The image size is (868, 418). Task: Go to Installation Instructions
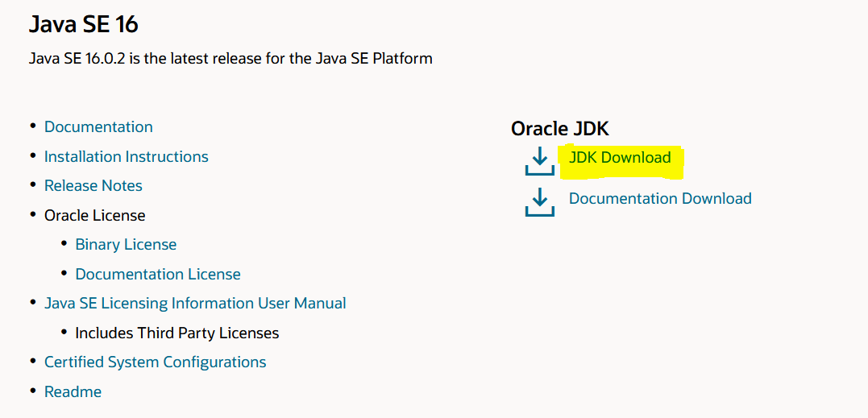(x=127, y=157)
